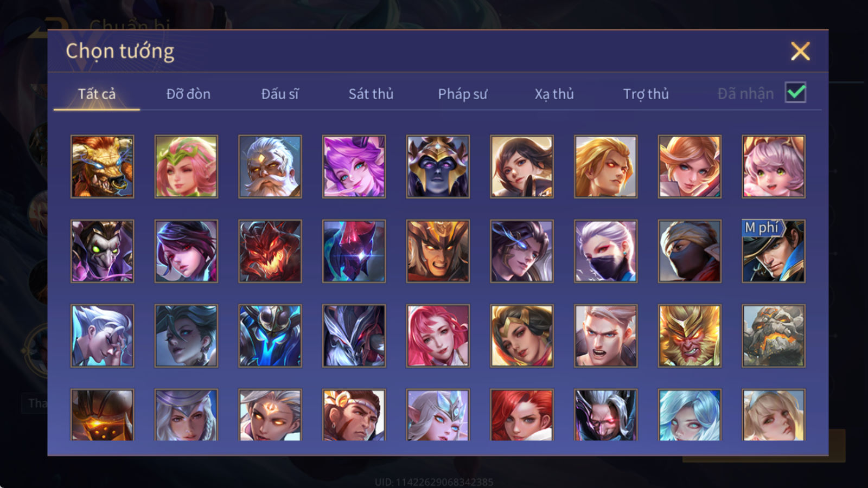This screenshot has width=868, height=488.
Task: Select the 'Đấu sĩ' tab
Action: (279, 94)
